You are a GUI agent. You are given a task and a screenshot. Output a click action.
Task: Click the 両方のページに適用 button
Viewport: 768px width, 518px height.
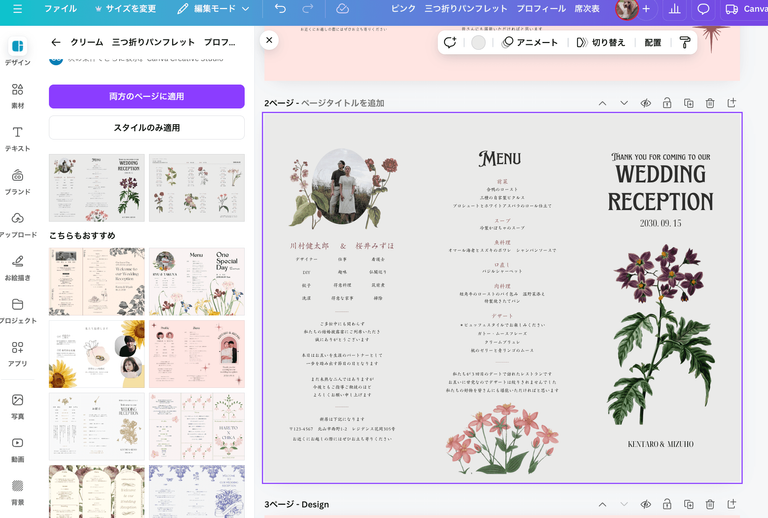(146, 96)
